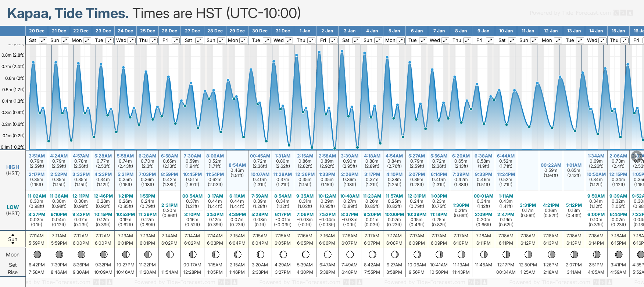Select the 25 Dec date header
This screenshot has width=644, height=287.
pyautogui.click(x=147, y=31)
